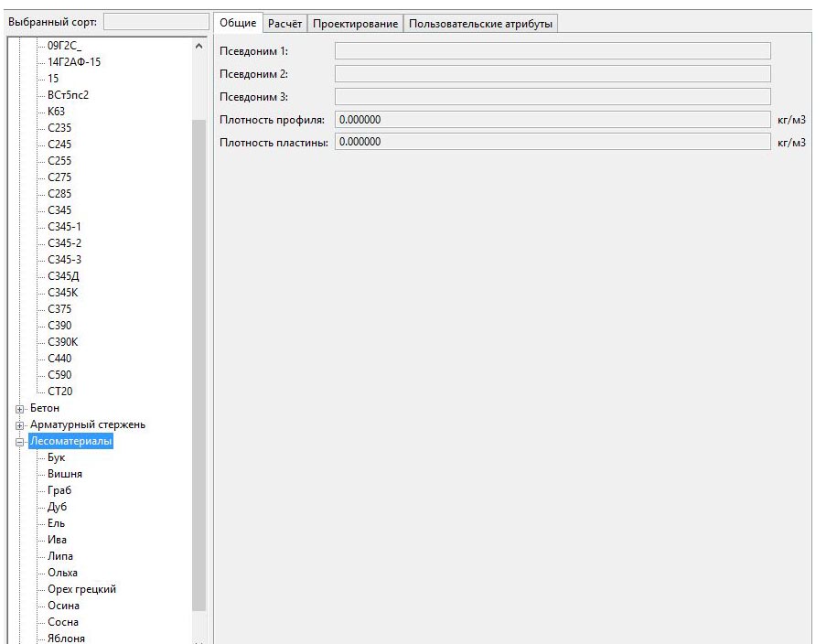
Task: Switch to the Общие tab
Action: (238, 23)
